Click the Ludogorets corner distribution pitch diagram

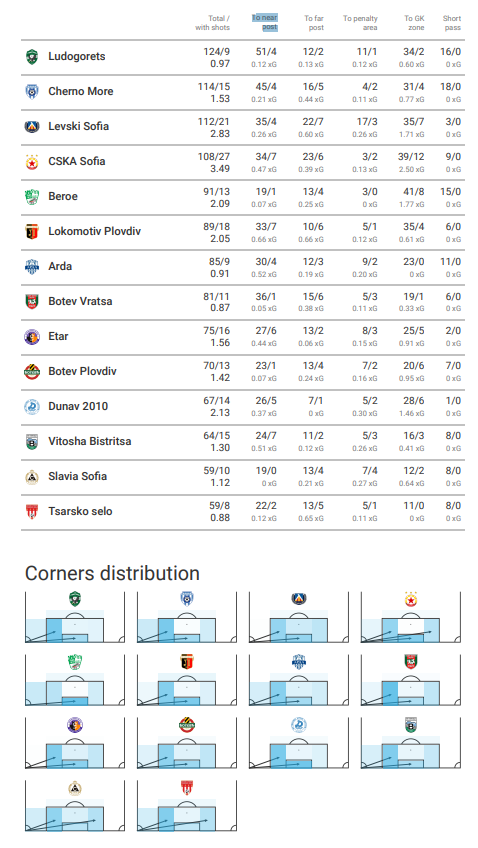pyautogui.click(x=75, y=617)
